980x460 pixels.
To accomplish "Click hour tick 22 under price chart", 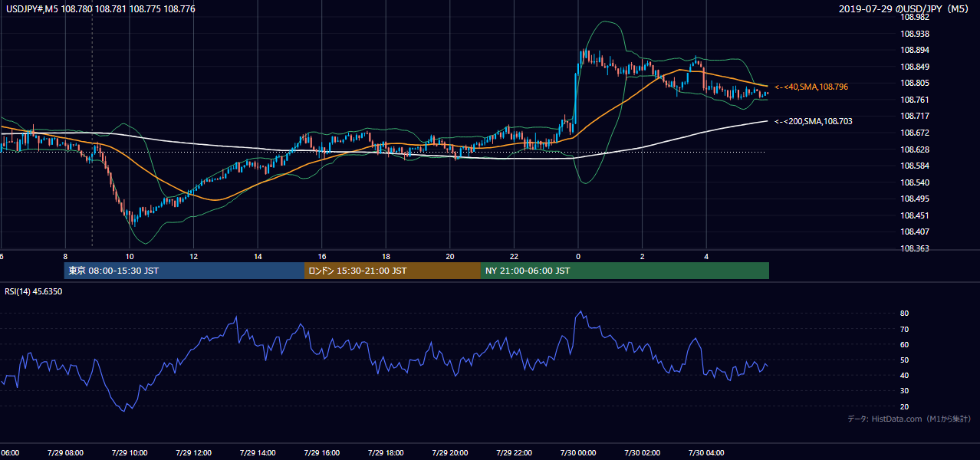I will (515, 256).
